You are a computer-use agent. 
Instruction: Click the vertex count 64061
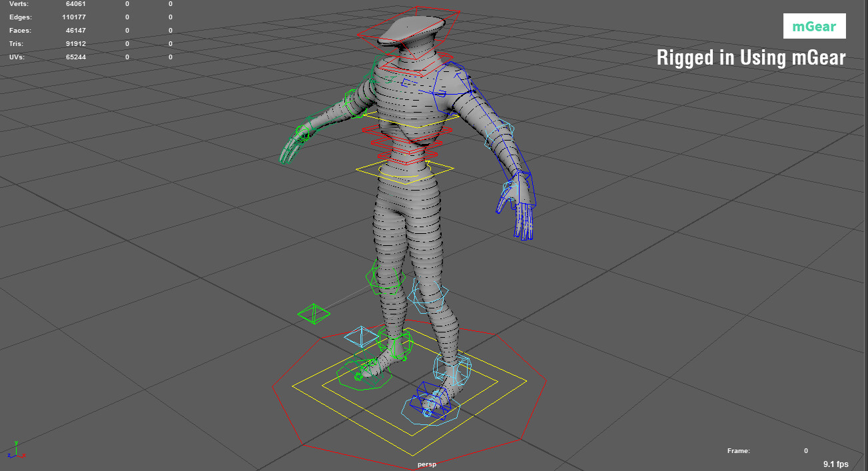pos(76,4)
